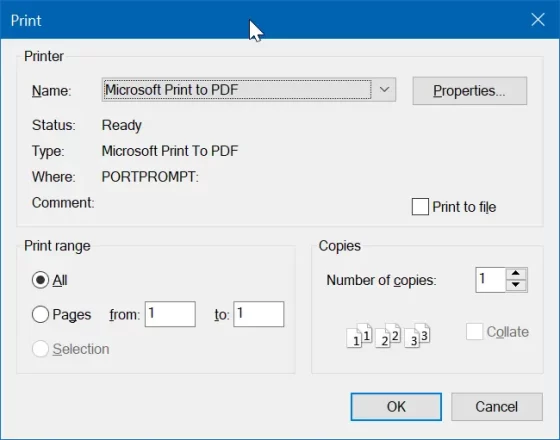The image size is (560, 440).
Task: Click the 'from' page number field
Action: pos(170,314)
